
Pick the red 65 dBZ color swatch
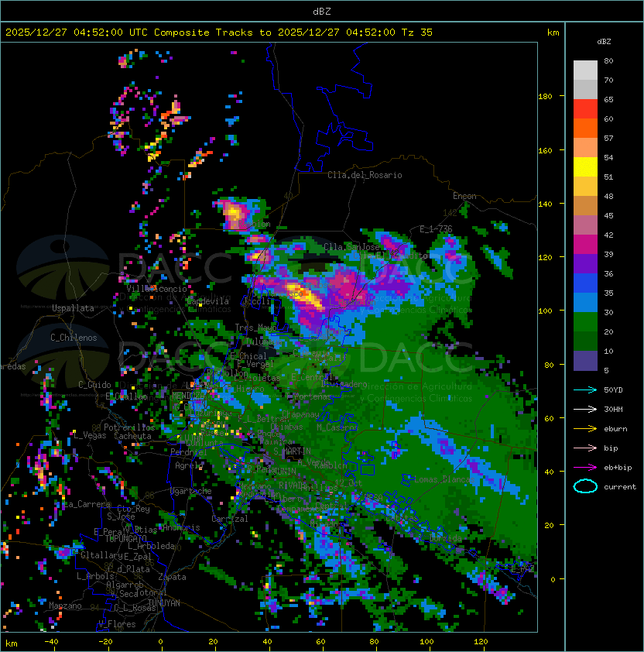click(585, 108)
